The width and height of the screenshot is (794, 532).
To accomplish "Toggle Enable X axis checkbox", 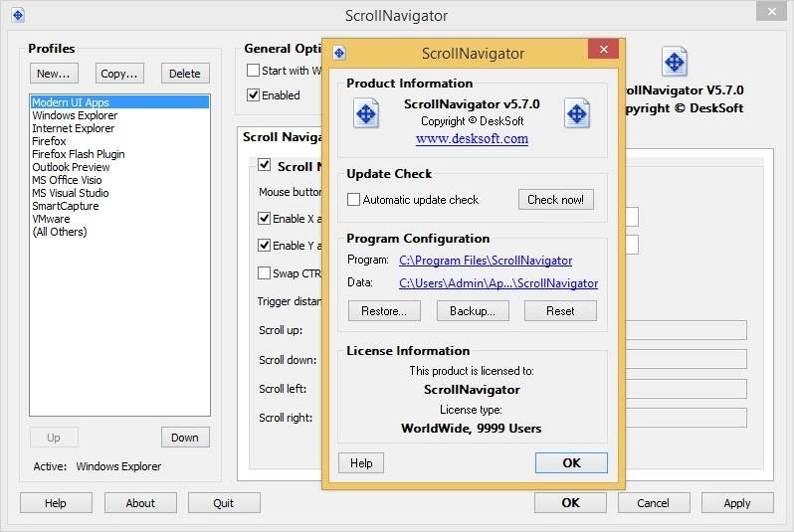I will 264,218.
